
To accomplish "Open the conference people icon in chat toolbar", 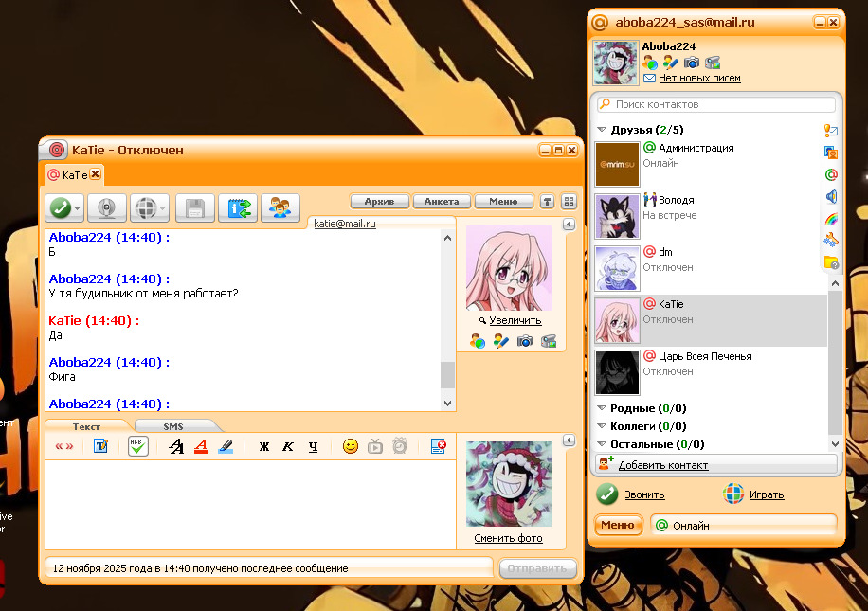I will pos(280,208).
